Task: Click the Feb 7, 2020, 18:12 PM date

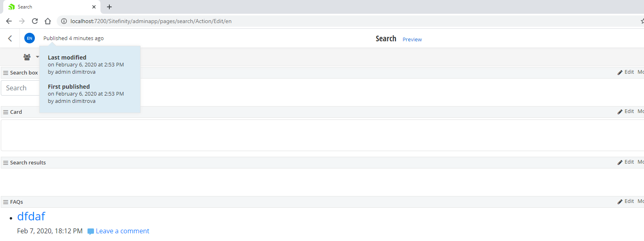Action: coord(50,231)
